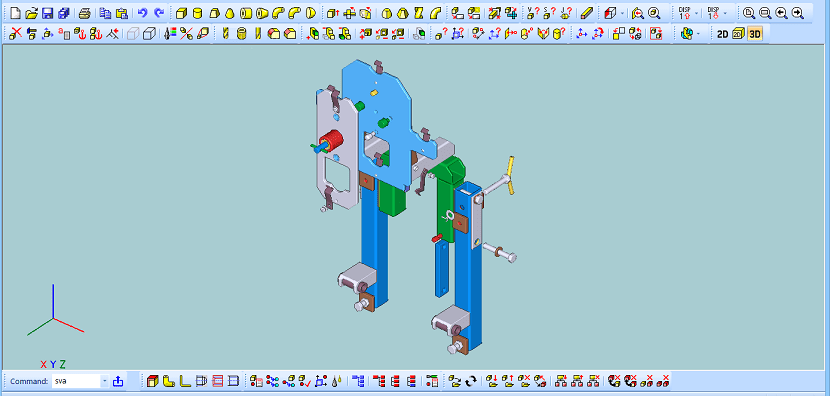Click the blue export button beside Command box
The width and height of the screenshot is (830, 396).
(118, 381)
